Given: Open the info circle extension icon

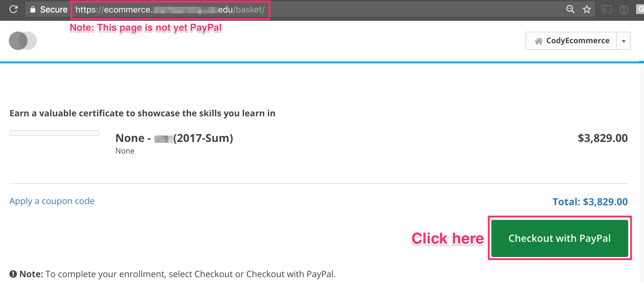Looking at the screenshot, I should (624, 10).
